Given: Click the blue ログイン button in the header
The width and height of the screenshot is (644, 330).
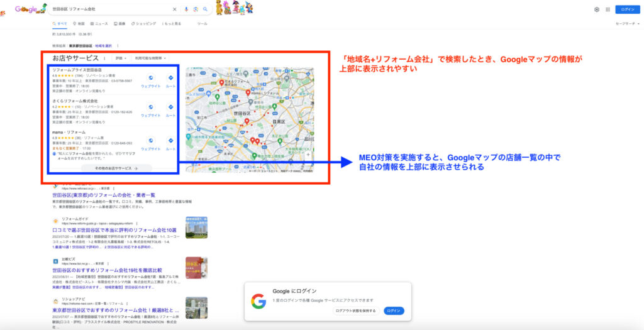Looking at the screenshot, I should [x=627, y=9].
